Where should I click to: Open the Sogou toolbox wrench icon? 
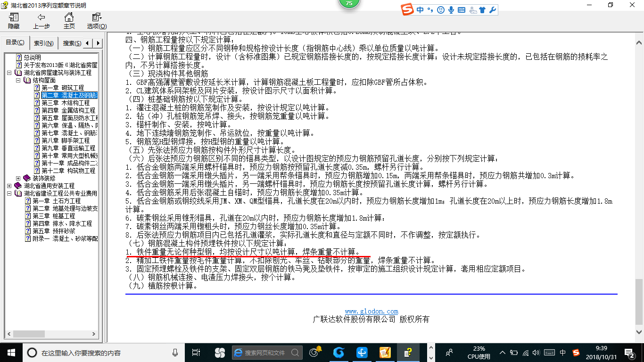click(x=492, y=9)
